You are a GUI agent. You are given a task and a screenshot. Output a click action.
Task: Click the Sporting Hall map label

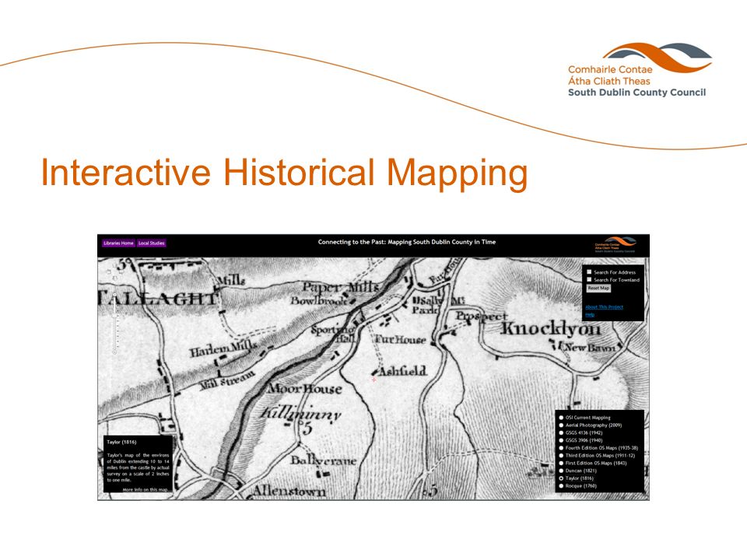click(334, 334)
